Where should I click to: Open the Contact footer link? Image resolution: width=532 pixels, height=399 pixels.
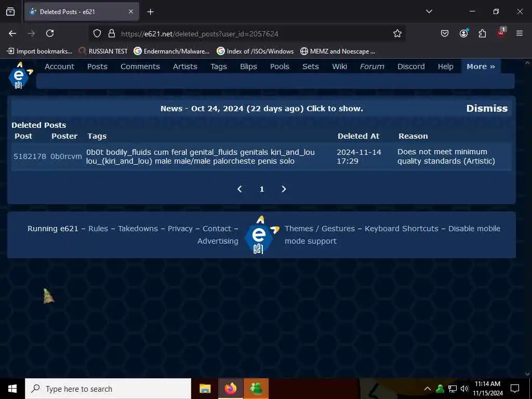217,229
